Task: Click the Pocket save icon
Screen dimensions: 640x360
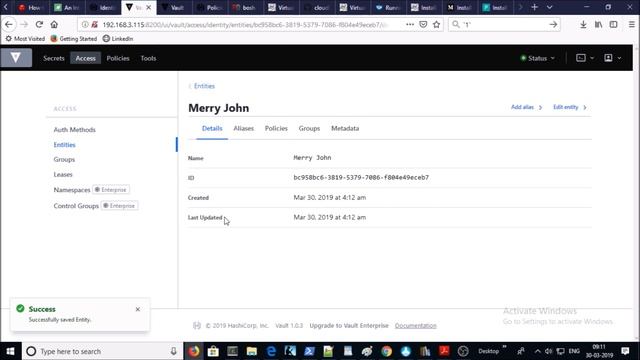Action: 423,24
